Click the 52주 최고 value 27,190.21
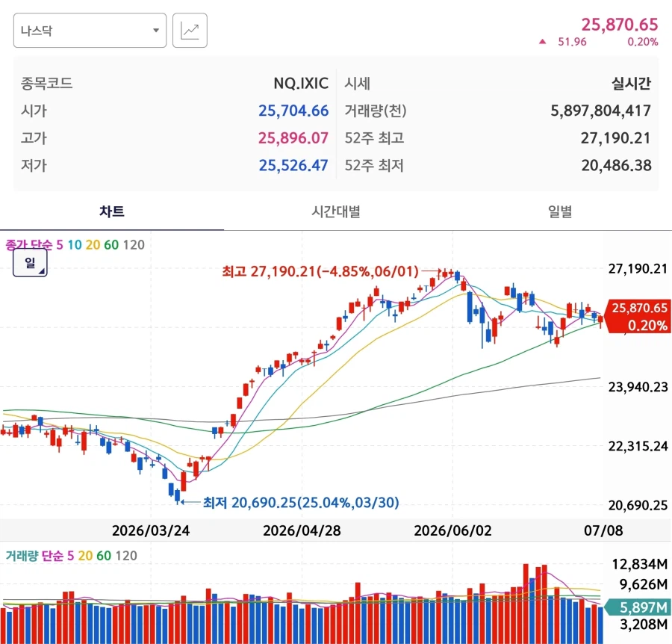The width and height of the screenshot is (672, 644). coord(615,138)
